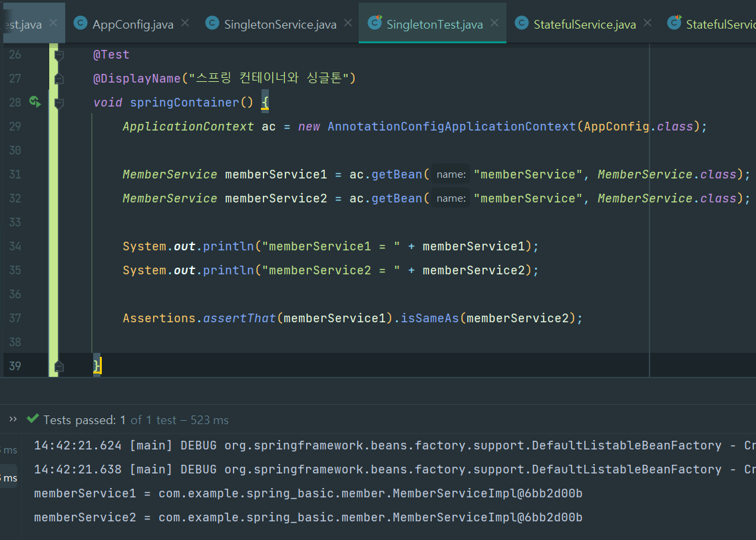
Task: Click the SingletonTest.java test class icon
Action: [x=375, y=22]
